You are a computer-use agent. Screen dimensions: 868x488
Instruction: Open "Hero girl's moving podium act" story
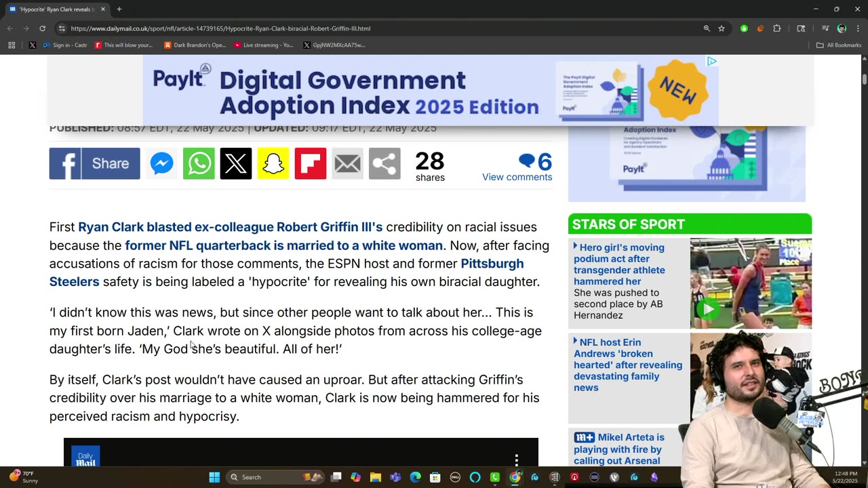point(619,264)
